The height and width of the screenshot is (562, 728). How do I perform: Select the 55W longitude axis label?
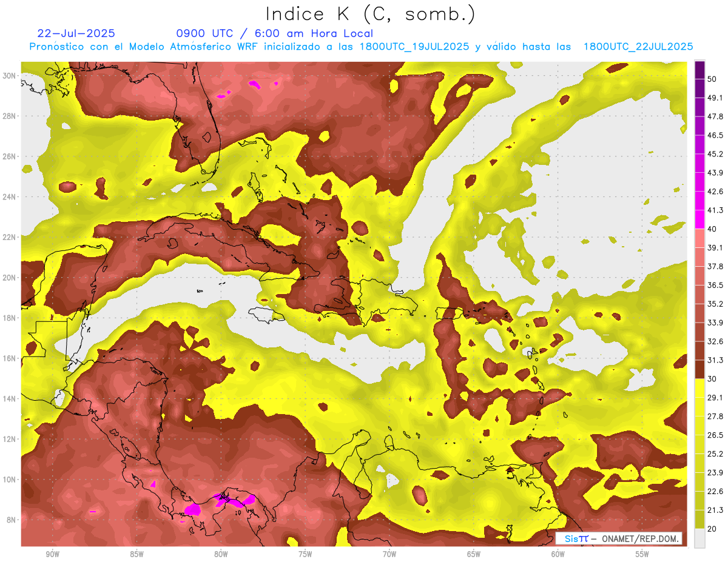pyautogui.click(x=642, y=554)
